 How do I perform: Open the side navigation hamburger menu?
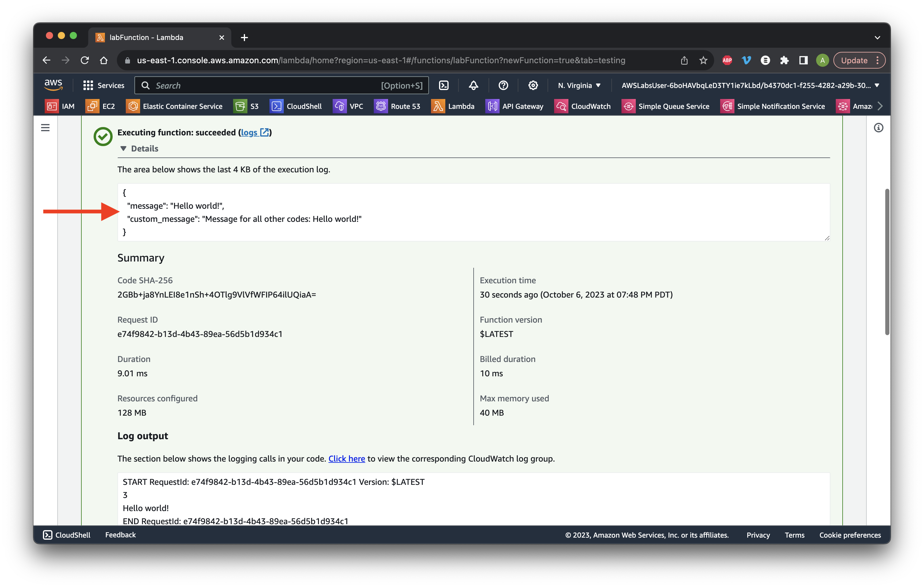[x=45, y=127]
